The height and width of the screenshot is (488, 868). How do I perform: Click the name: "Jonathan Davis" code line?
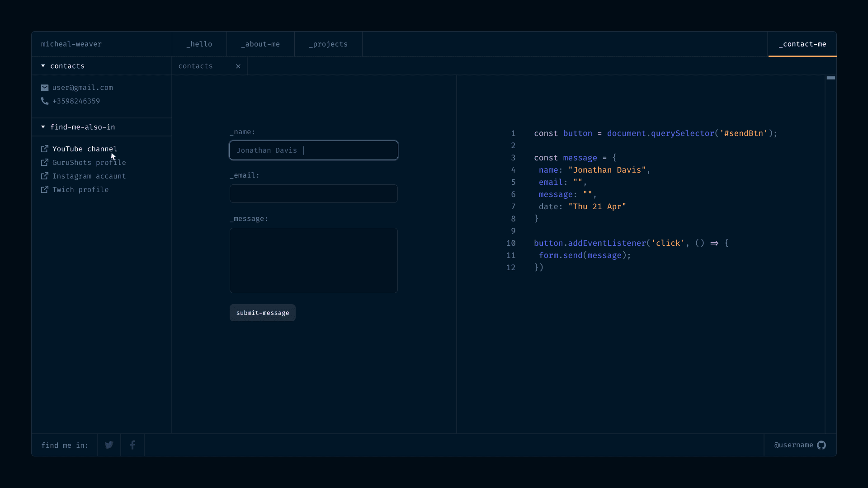click(594, 170)
